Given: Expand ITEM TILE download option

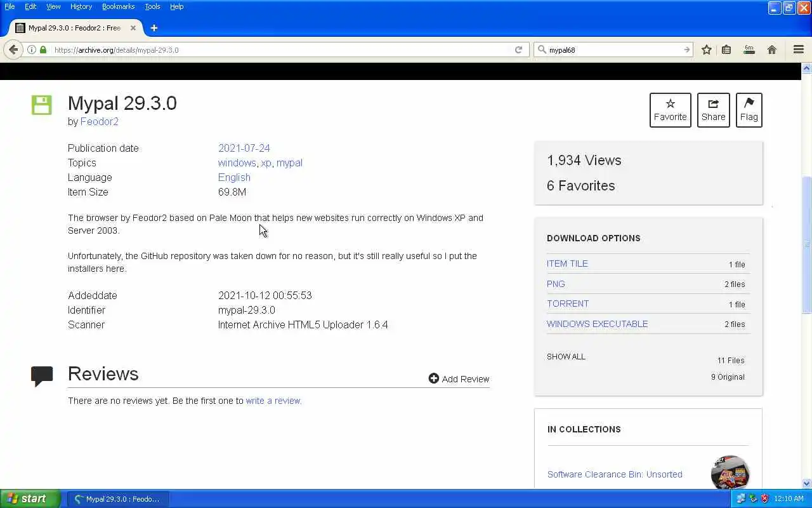Looking at the screenshot, I should 567,264.
